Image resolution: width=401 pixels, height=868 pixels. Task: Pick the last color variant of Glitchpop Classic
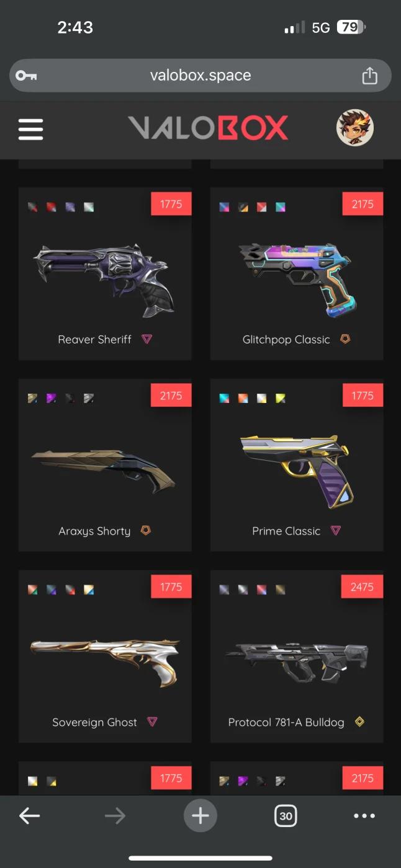tap(281, 207)
